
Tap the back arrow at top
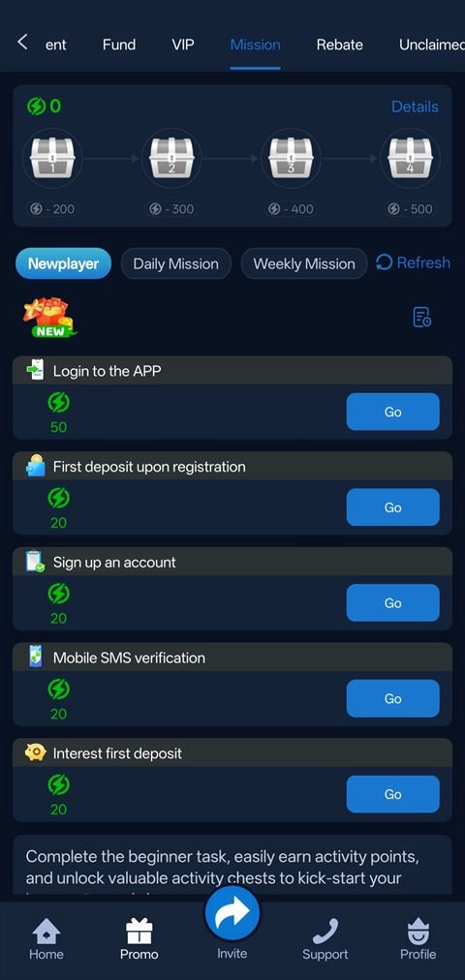pyautogui.click(x=22, y=43)
